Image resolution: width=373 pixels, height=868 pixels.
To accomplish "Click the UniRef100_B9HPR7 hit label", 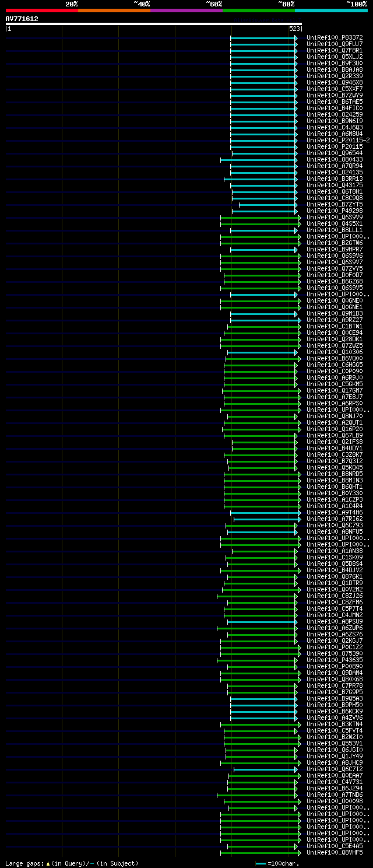I will (x=335, y=249).
